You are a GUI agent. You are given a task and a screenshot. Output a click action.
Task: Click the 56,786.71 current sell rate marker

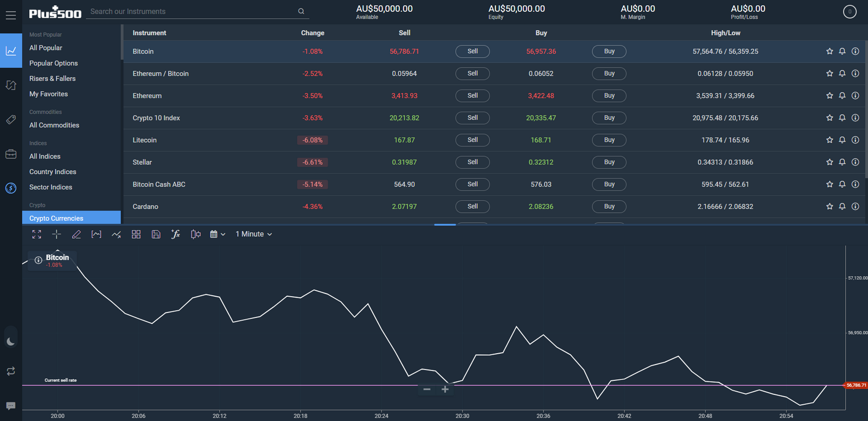(856, 385)
